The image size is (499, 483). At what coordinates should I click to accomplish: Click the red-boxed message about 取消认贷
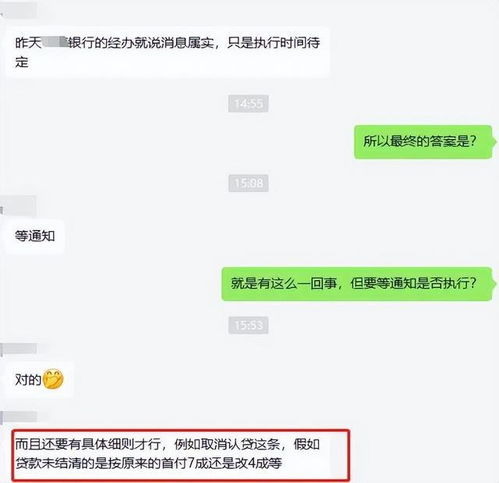click(x=180, y=455)
